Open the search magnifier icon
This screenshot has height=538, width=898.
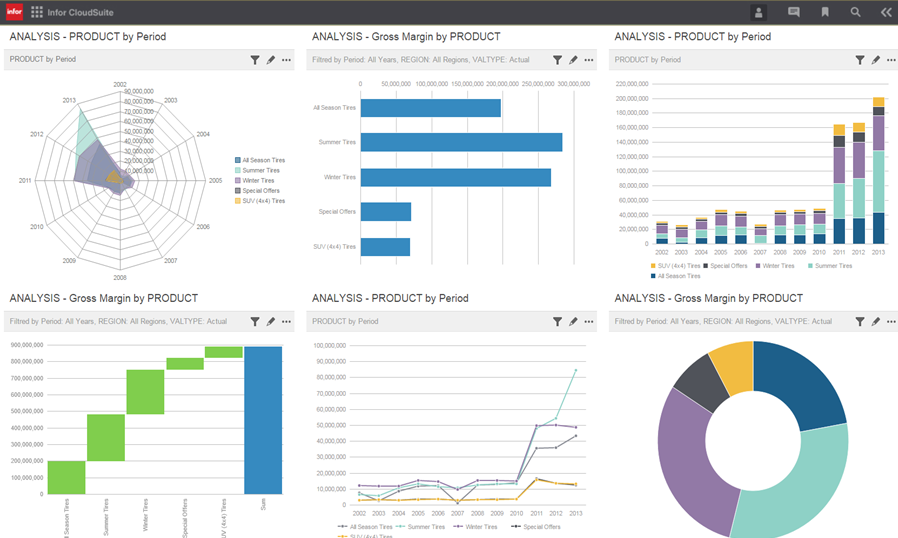click(x=855, y=12)
